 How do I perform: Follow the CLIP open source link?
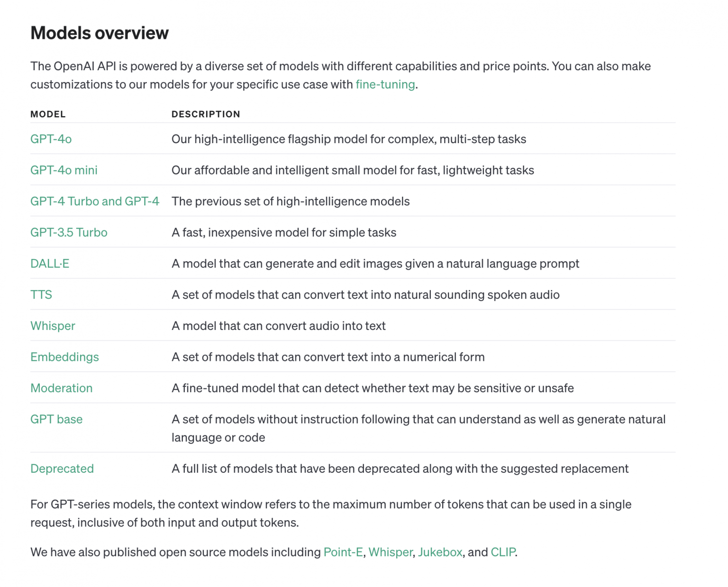502,552
